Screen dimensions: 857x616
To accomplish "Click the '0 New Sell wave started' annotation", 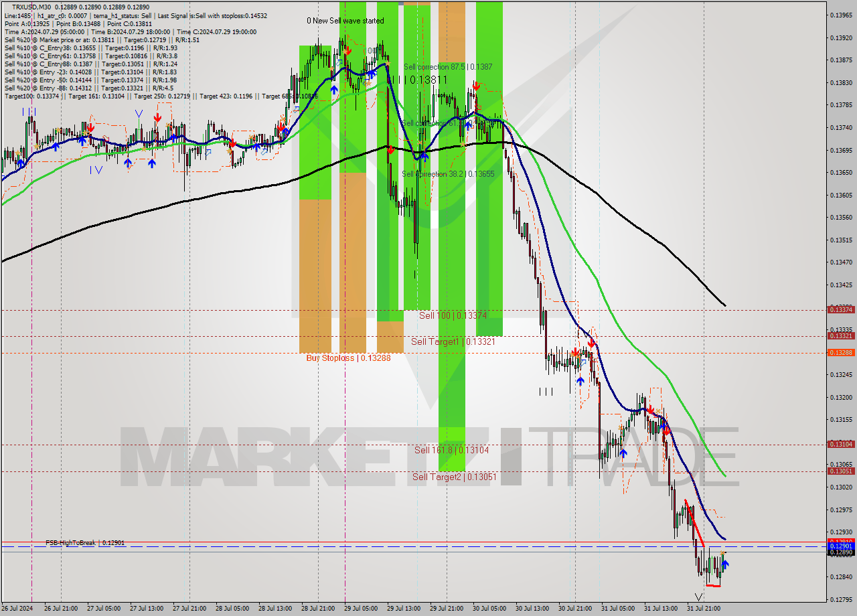I will (345, 21).
